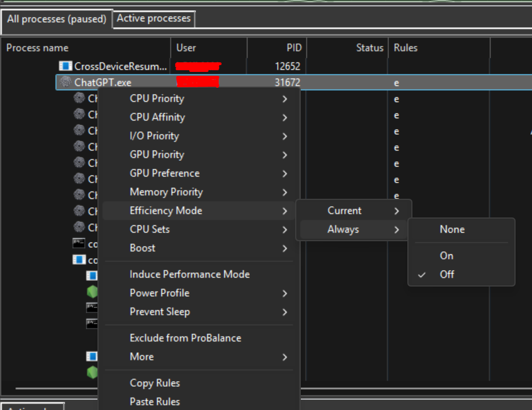Click the PID value 31672

point(287,83)
